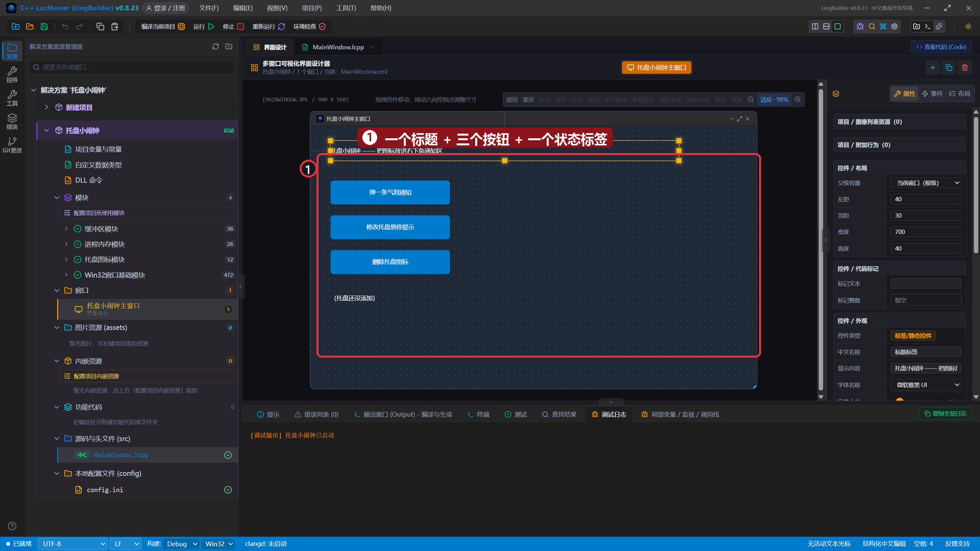Image resolution: width=980 pixels, height=551 pixels.
Task: Open the Debug build configuration dropdown
Action: tap(181, 544)
